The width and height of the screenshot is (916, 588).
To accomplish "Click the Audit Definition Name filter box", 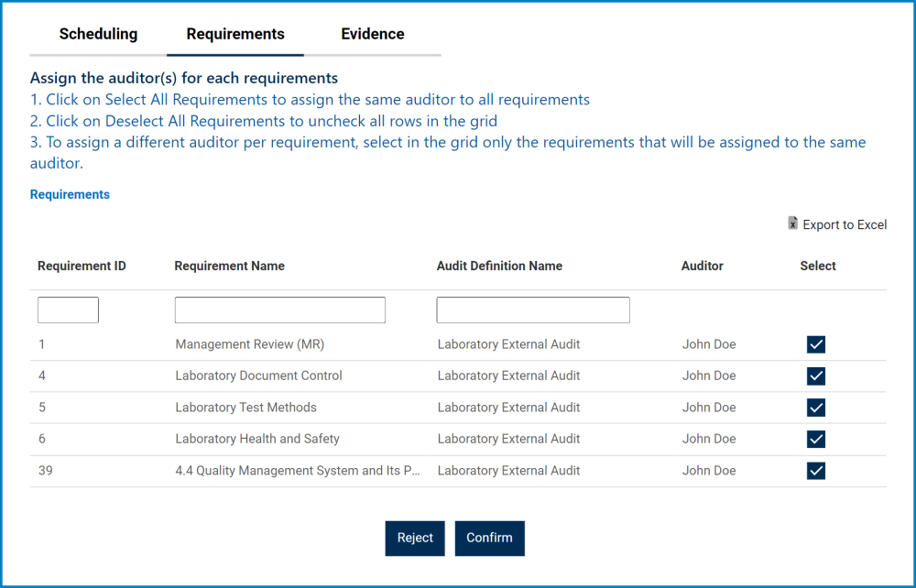I will pos(532,310).
